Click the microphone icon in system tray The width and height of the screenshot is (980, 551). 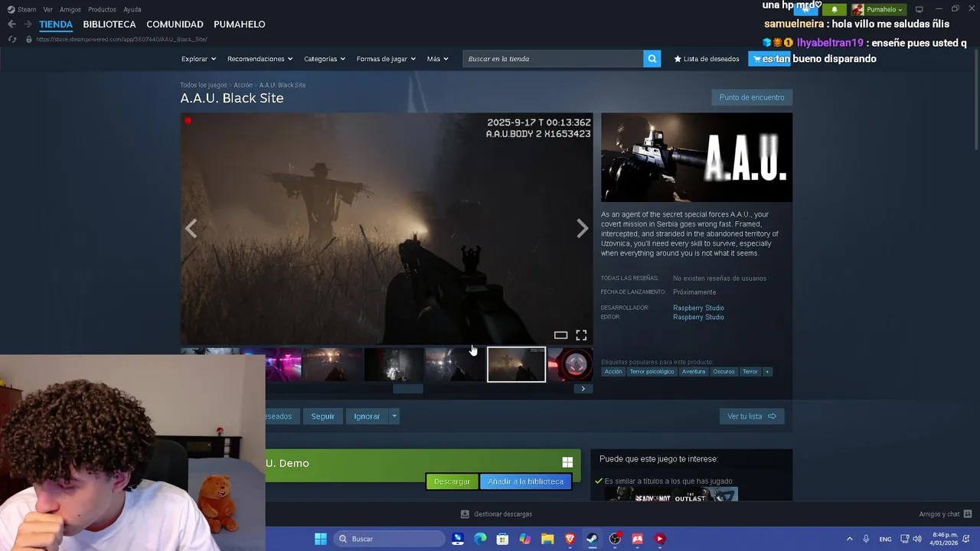(x=866, y=539)
